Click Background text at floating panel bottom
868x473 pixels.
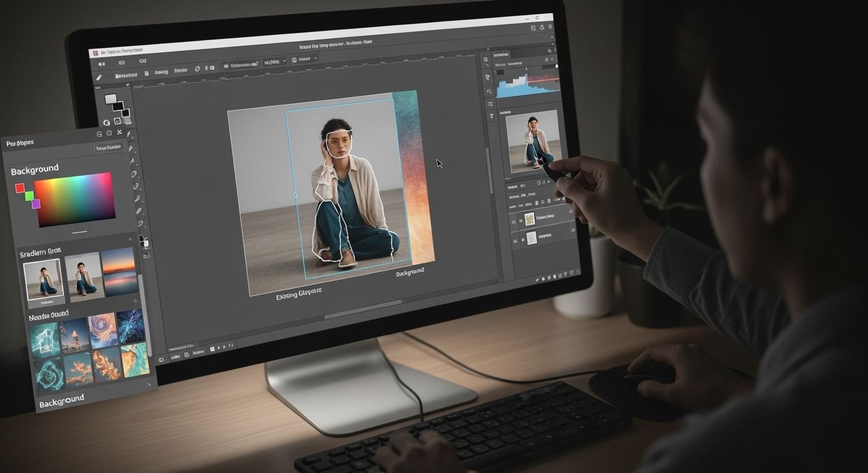pyautogui.click(x=62, y=401)
